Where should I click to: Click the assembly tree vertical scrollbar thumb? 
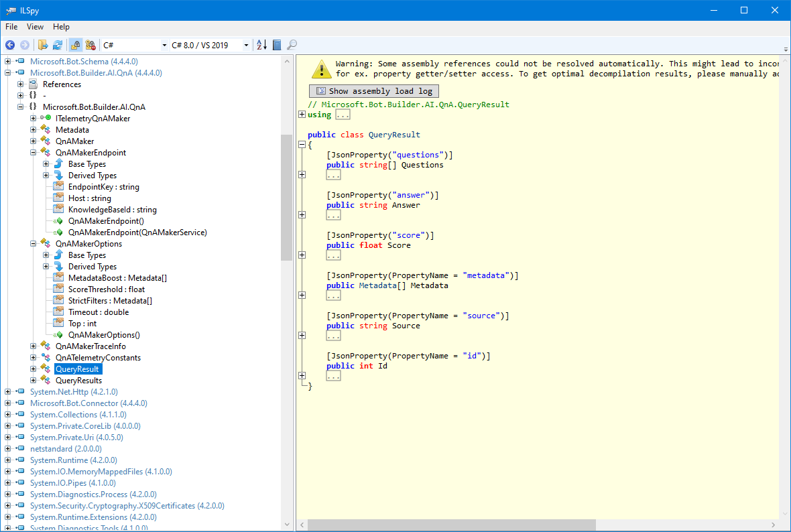point(286,198)
